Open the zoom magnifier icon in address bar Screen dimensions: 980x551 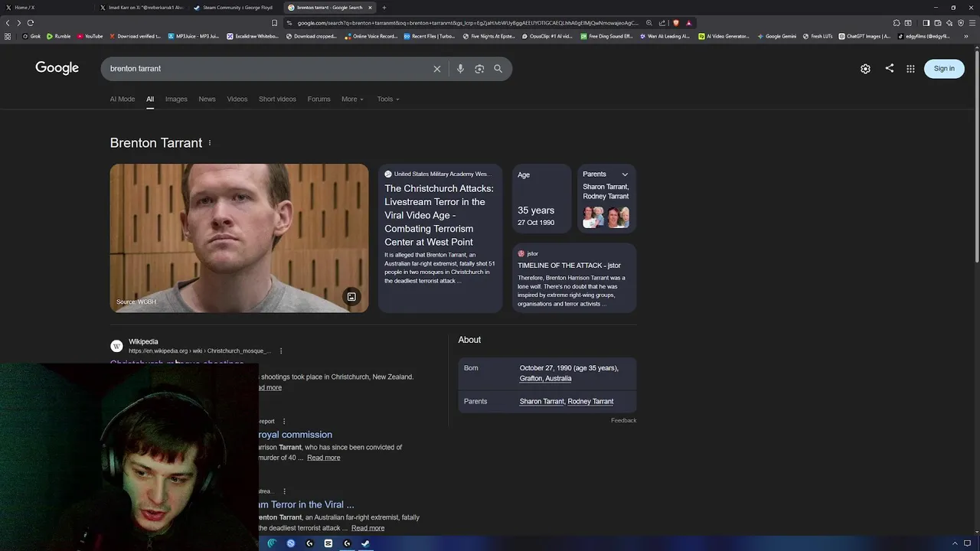point(649,23)
